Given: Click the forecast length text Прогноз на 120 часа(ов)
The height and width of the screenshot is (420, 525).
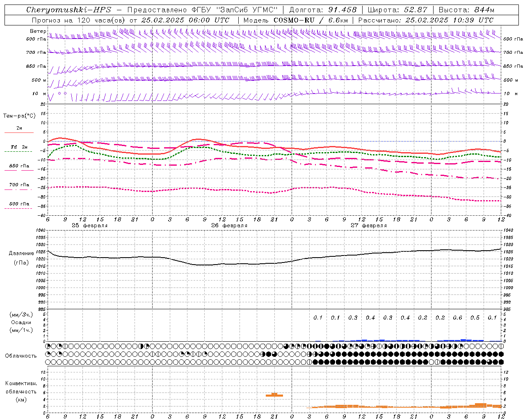Looking at the screenshot, I should coord(79,20).
